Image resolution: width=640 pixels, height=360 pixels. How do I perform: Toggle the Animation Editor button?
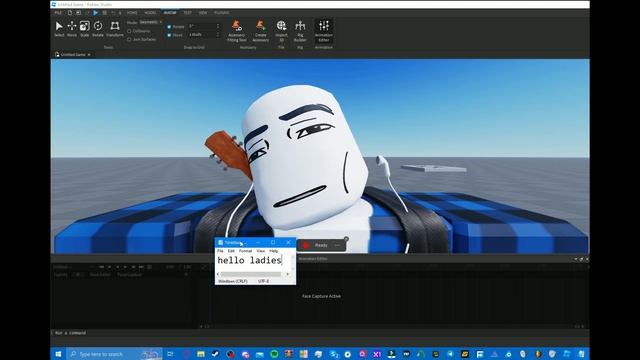(324, 31)
